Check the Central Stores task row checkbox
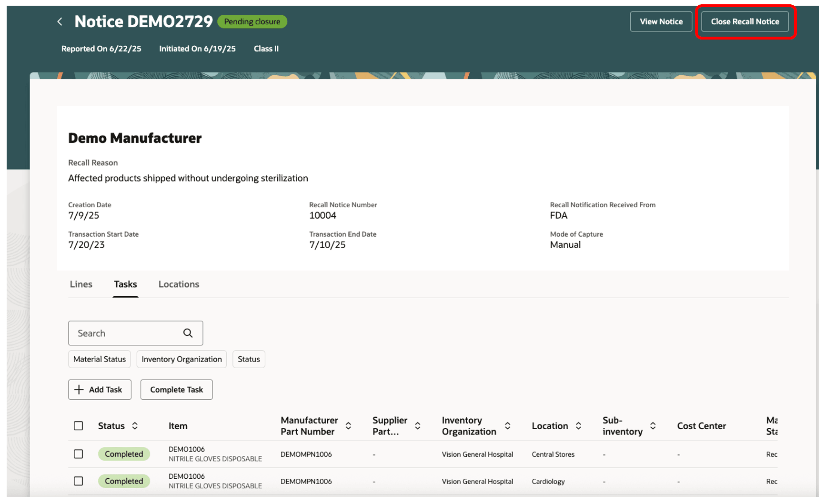The width and height of the screenshot is (826, 504). pyautogui.click(x=79, y=454)
